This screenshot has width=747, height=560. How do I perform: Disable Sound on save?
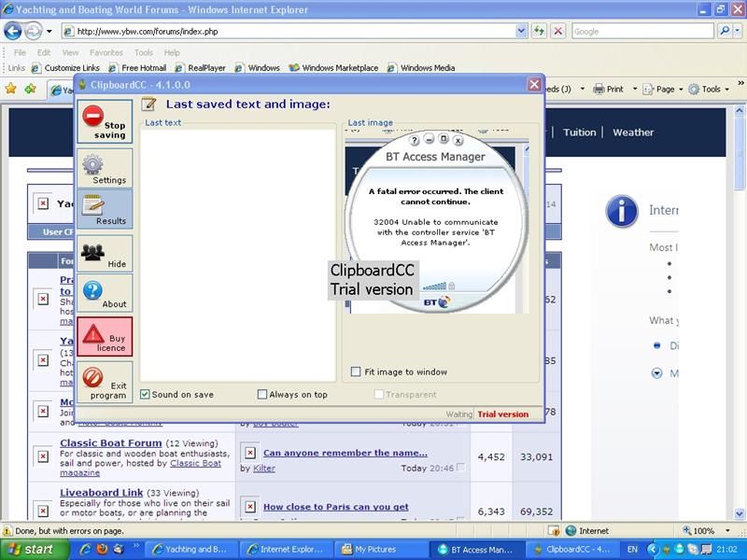pyautogui.click(x=145, y=394)
